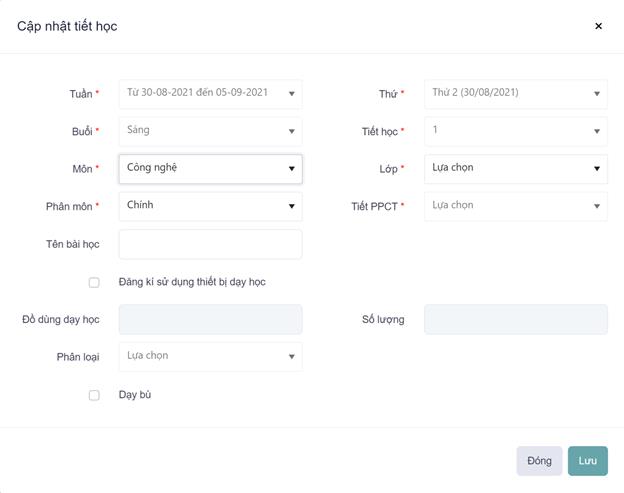Expand the Tiết học period dropdown

coord(515,131)
